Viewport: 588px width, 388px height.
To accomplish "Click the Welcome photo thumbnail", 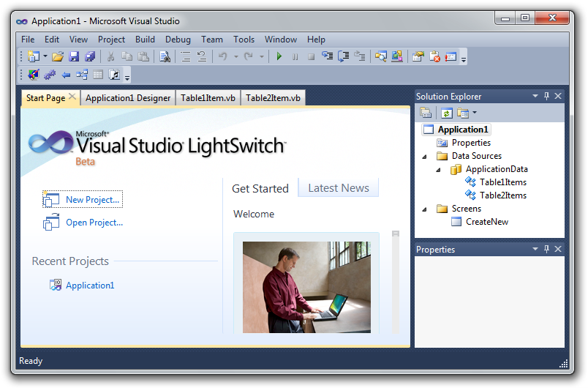I will point(306,287).
